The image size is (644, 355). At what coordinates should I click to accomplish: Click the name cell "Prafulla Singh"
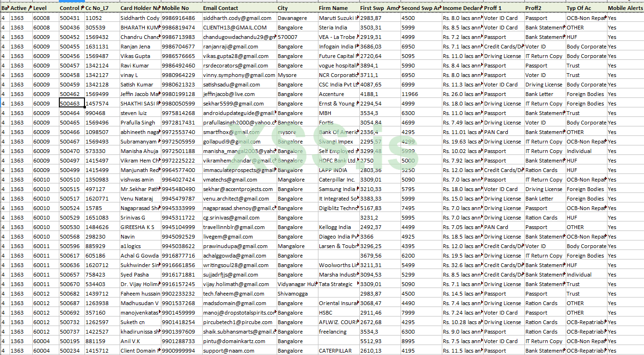click(x=140, y=123)
